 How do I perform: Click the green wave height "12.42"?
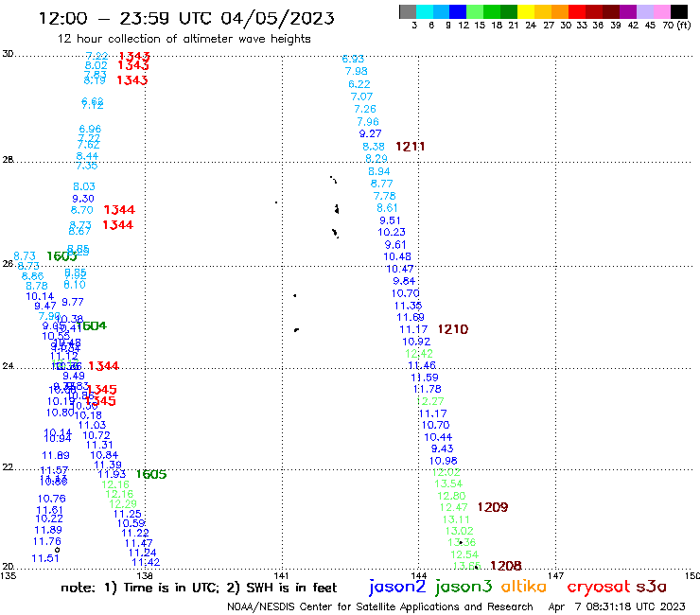(x=419, y=354)
